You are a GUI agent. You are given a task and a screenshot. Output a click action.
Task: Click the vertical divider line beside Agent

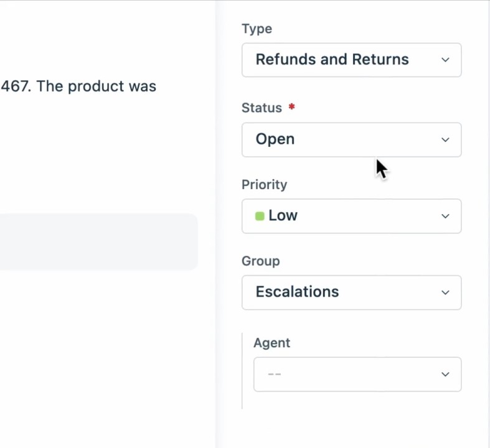click(242, 370)
